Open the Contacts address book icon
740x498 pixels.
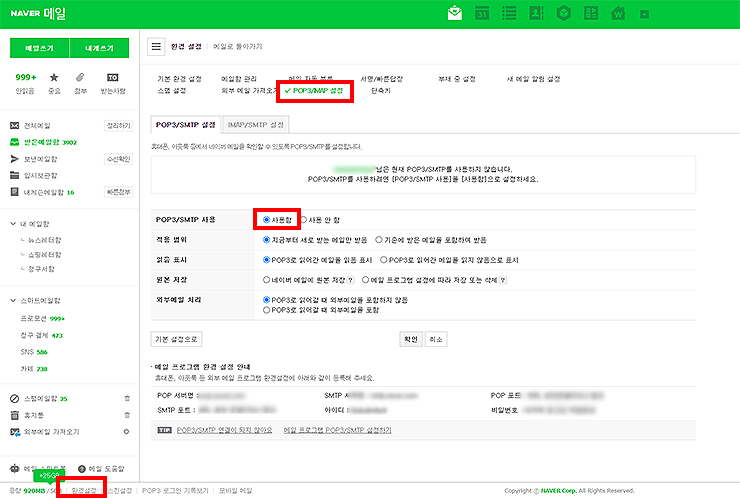[x=536, y=13]
